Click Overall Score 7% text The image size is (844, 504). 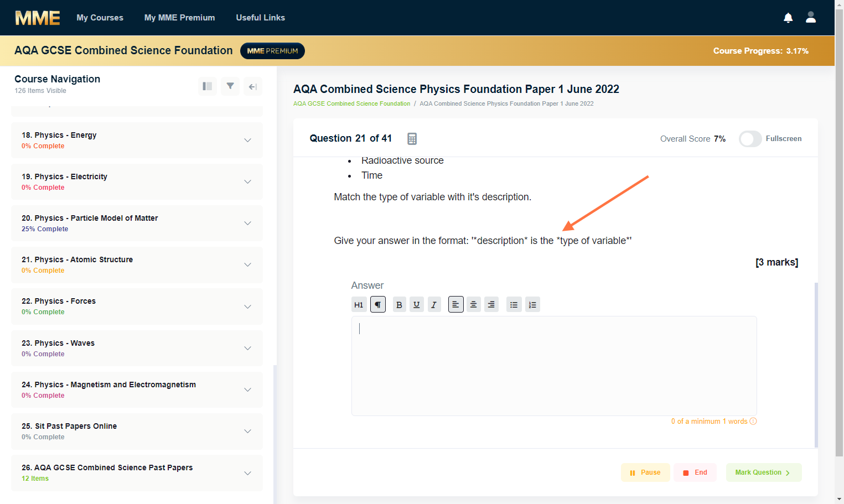pyautogui.click(x=693, y=139)
